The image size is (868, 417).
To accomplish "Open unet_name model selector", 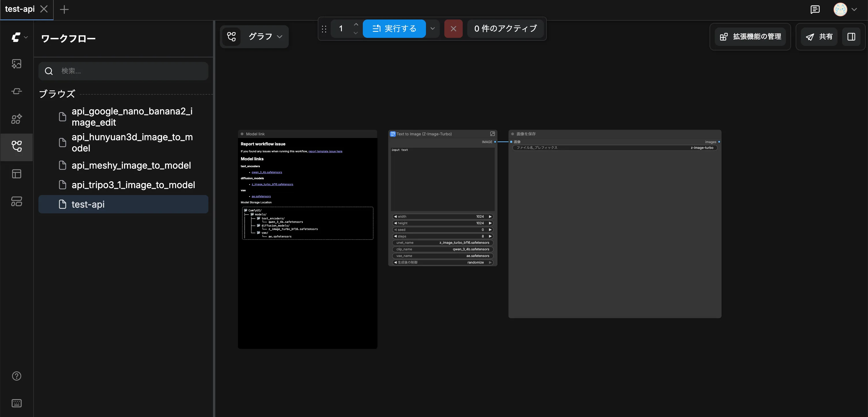I will pos(442,243).
